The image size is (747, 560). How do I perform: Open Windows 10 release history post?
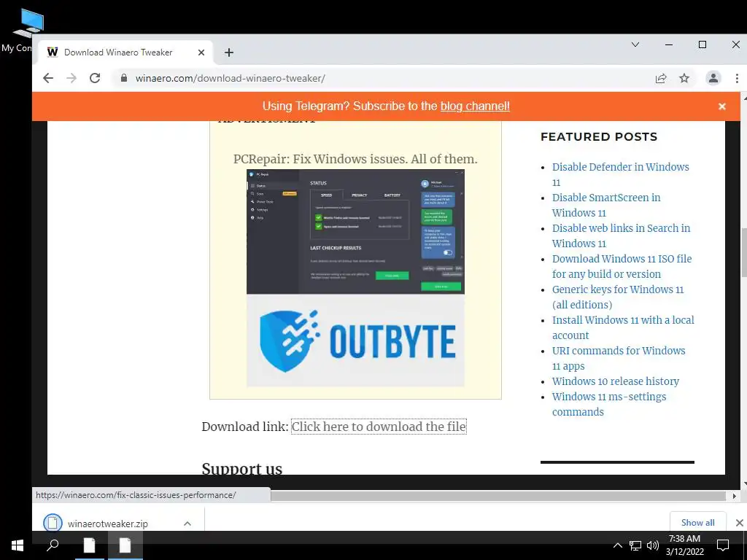tap(616, 381)
